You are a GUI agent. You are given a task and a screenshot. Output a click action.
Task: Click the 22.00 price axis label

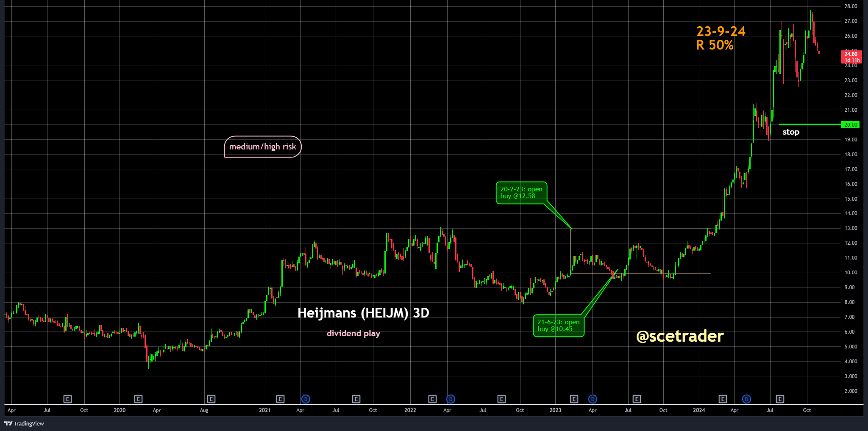pos(851,95)
